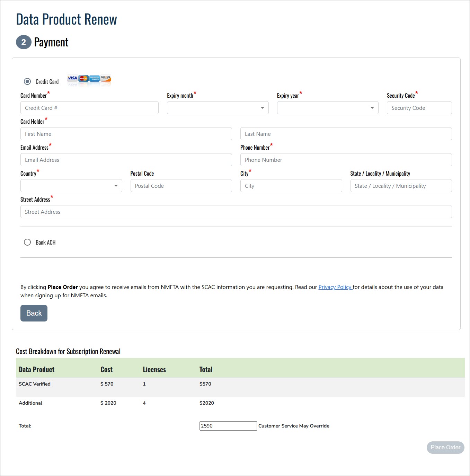Select the Last Name input field

point(346,134)
